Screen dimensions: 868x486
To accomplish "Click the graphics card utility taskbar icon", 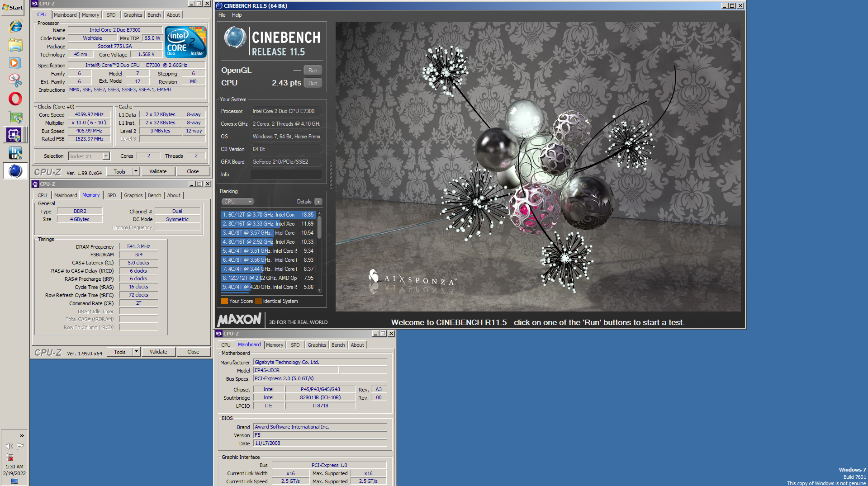I will 15,117.
